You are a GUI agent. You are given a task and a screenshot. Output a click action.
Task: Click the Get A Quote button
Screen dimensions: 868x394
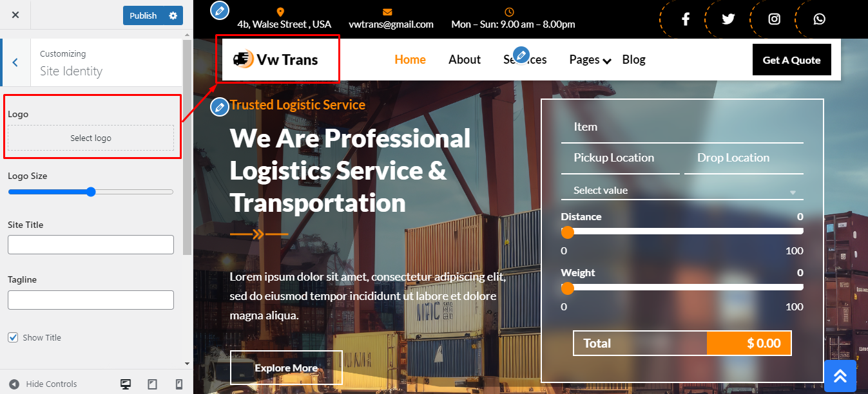tap(791, 60)
